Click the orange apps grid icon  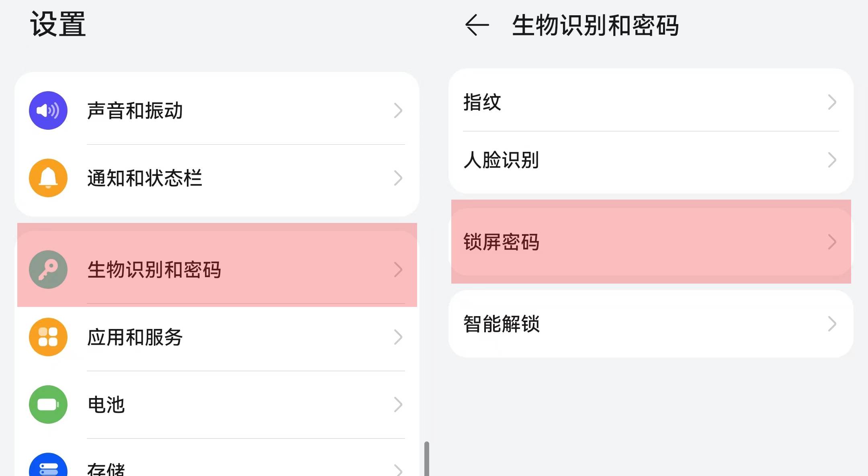[48, 337]
